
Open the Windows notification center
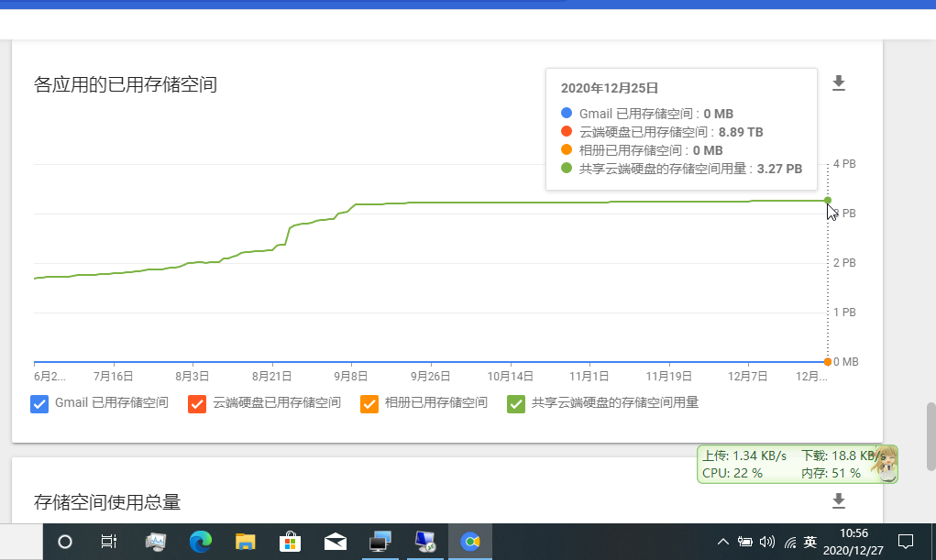pos(905,542)
